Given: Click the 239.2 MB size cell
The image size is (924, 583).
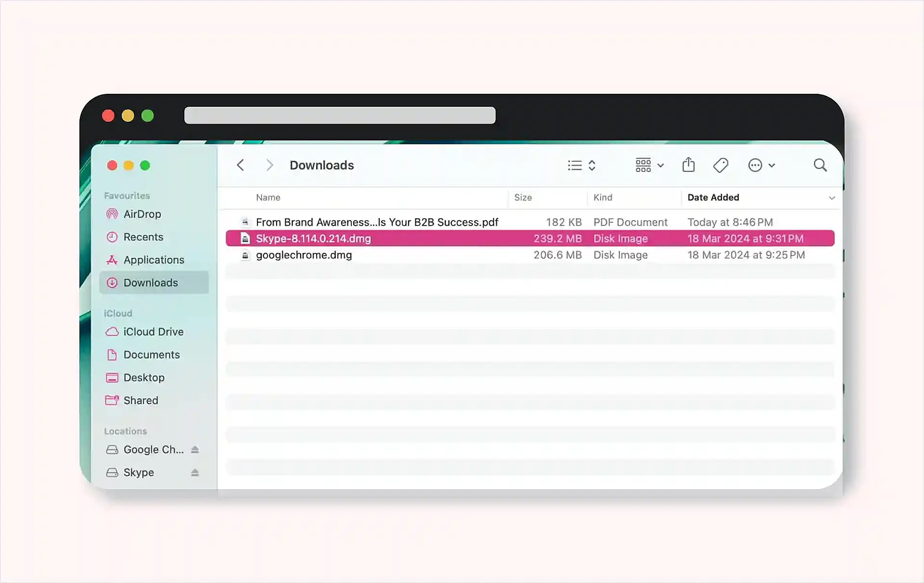Looking at the screenshot, I should click(x=557, y=239).
